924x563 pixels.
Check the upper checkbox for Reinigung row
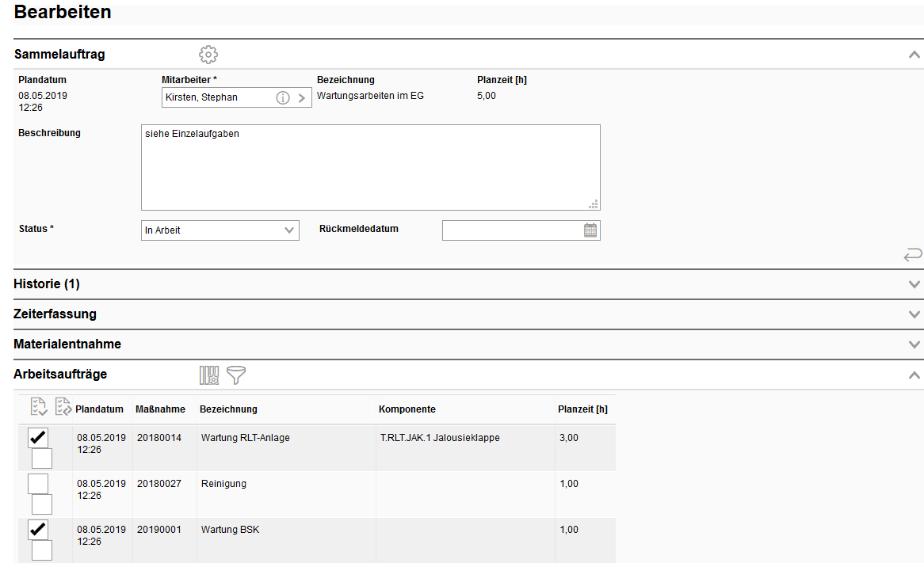[38, 484]
